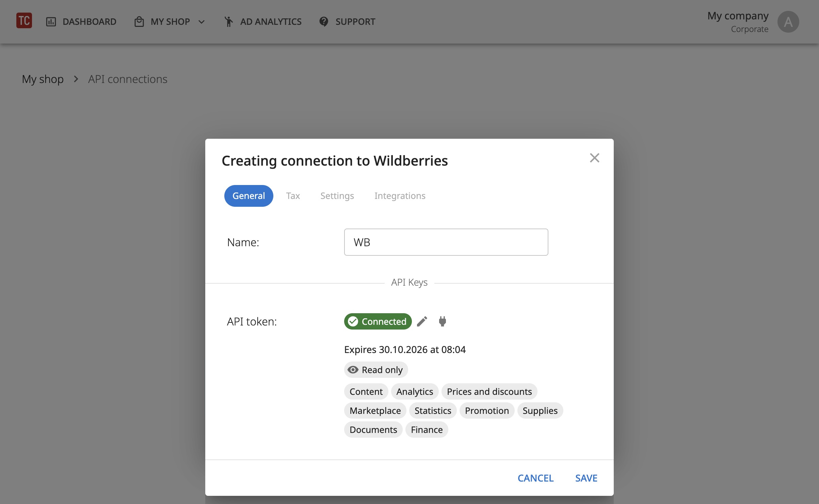The width and height of the screenshot is (819, 504).
Task: Click the Read only eye badge
Action: (376, 370)
